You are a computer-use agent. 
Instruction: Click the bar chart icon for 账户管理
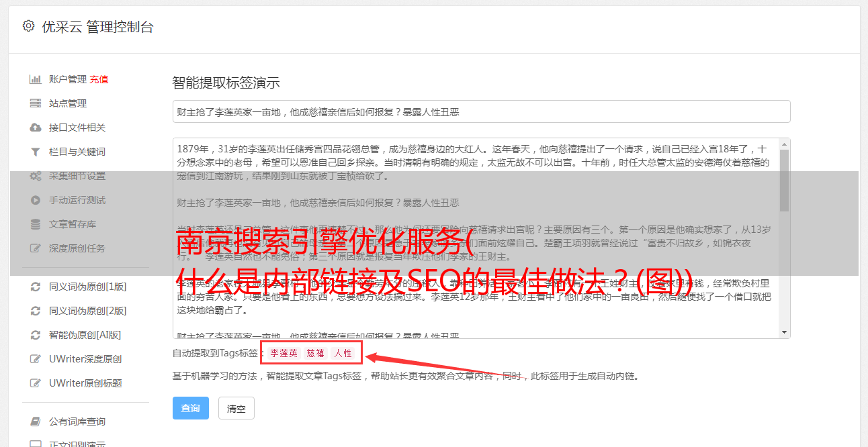coord(35,79)
